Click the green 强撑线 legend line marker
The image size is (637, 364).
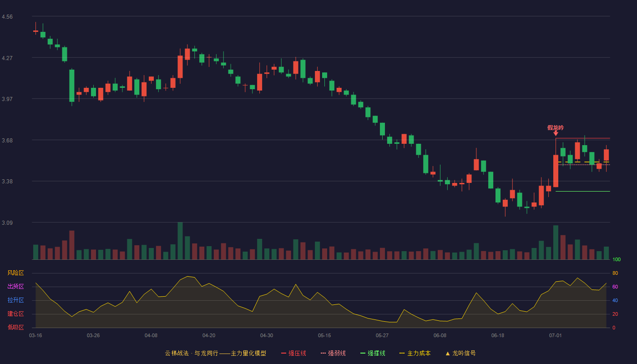[363, 353]
